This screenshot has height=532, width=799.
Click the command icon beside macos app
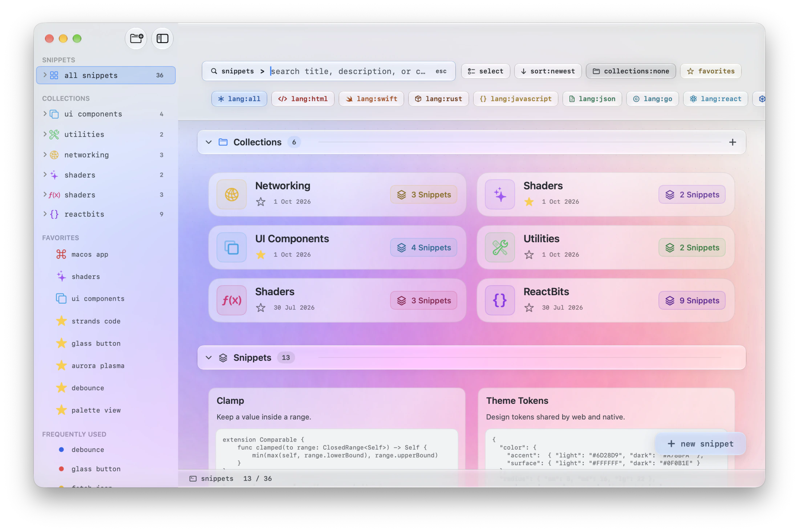[x=61, y=254]
